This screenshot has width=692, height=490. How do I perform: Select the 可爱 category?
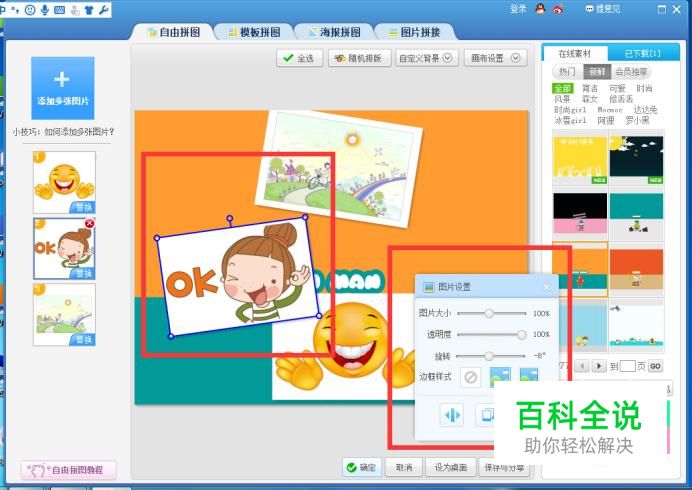point(617,88)
